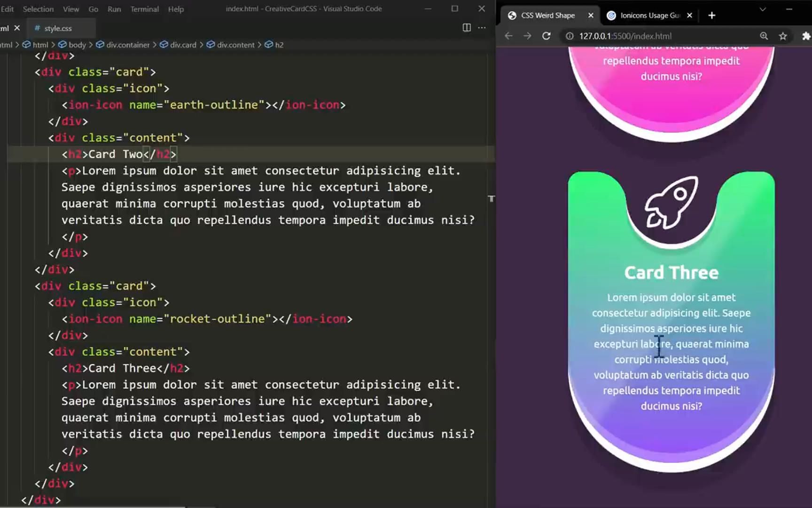Open the browser zoom magnifier icon
Viewport: 812px width, 508px height.
764,36
